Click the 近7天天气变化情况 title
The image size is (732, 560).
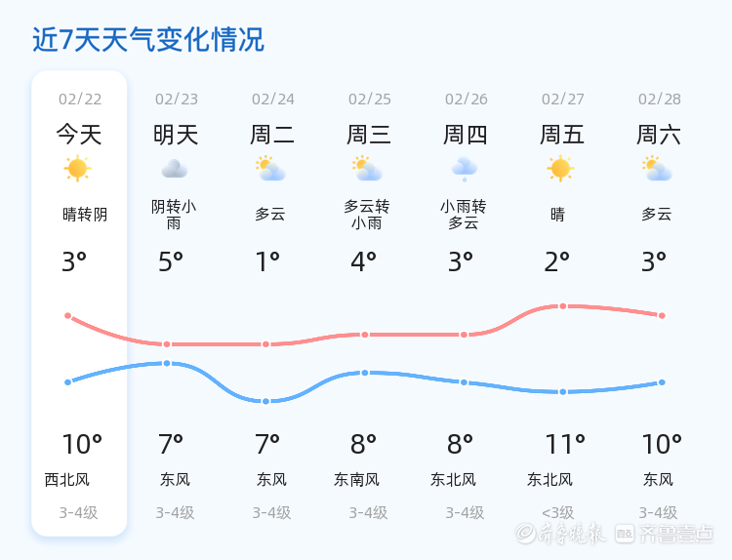(x=148, y=40)
